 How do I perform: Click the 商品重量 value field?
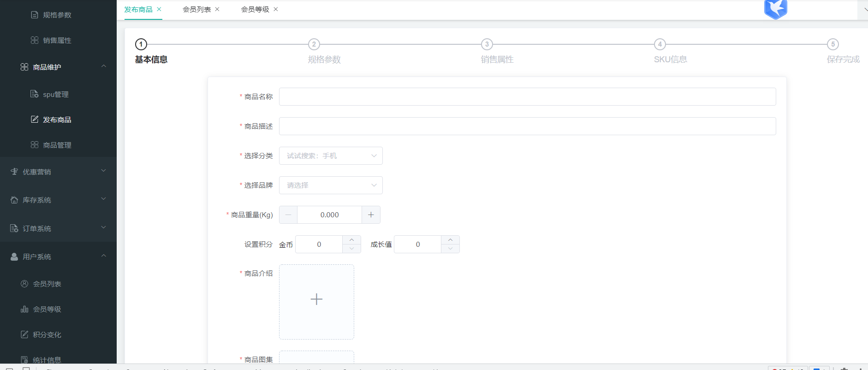click(x=330, y=215)
